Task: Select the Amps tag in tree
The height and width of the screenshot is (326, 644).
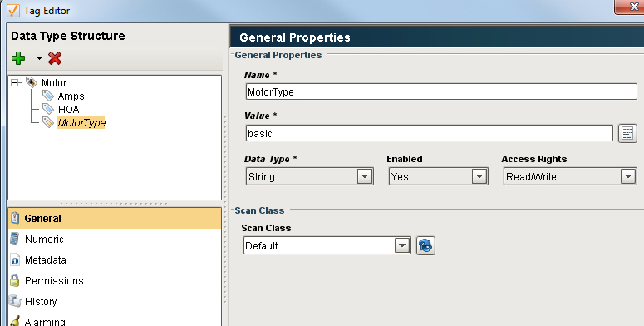Action: [x=71, y=96]
